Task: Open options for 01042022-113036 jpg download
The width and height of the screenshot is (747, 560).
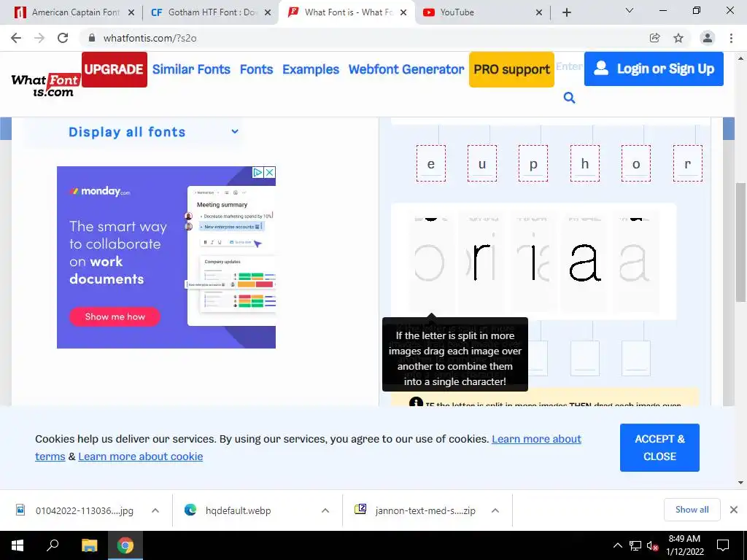Action: click(155, 510)
